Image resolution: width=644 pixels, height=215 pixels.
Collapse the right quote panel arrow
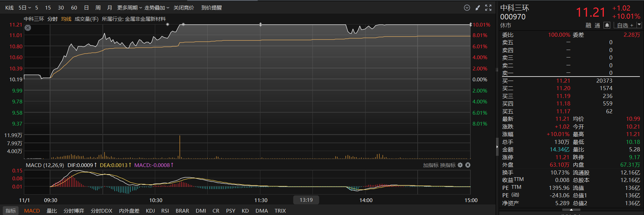(497, 147)
